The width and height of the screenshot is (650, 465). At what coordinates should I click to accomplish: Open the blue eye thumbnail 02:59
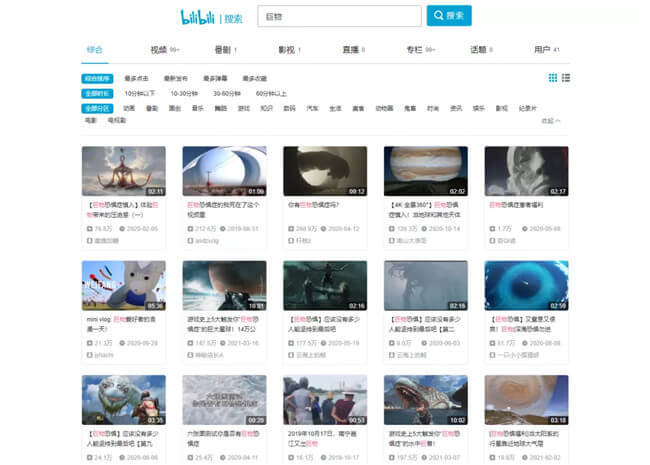[526, 286]
